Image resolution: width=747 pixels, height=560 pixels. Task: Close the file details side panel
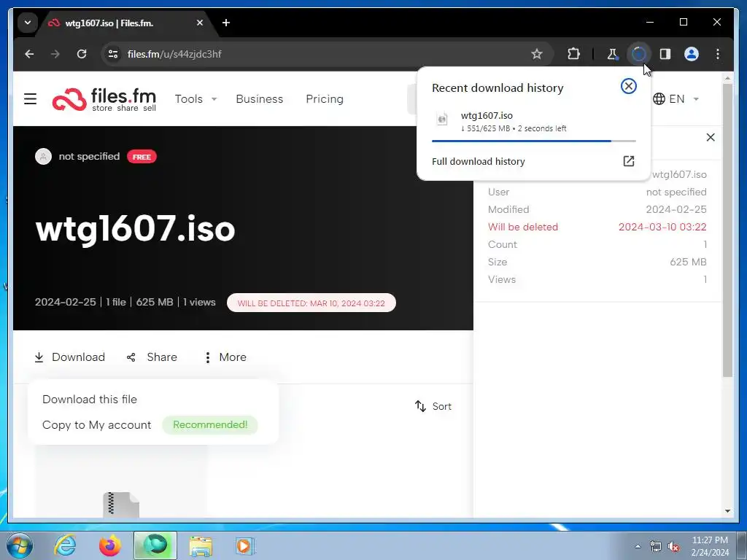coord(711,137)
